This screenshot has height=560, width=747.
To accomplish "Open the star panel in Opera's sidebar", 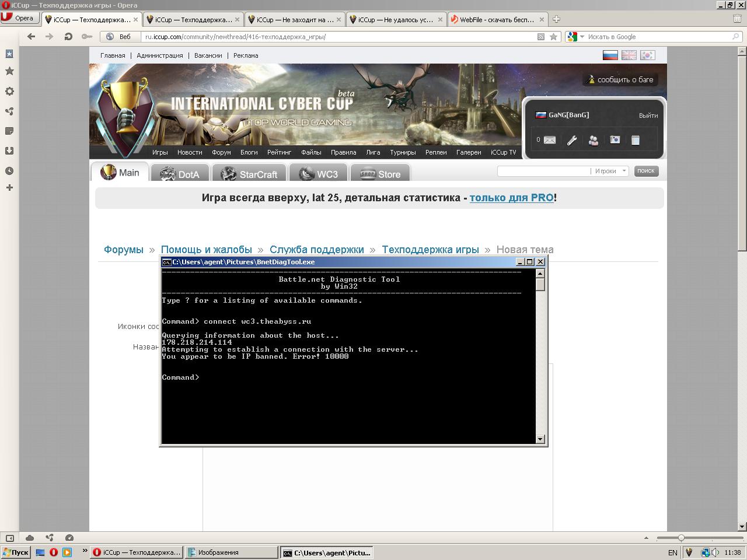I will point(9,71).
